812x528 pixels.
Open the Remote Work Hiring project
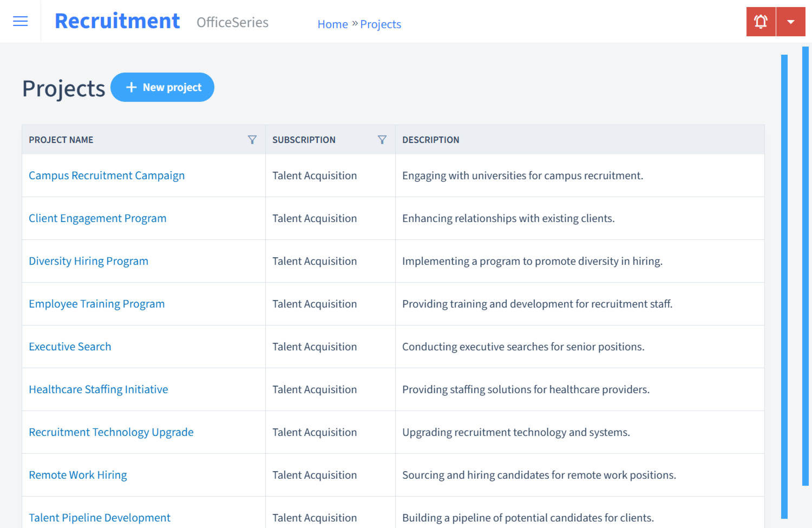pos(77,475)
